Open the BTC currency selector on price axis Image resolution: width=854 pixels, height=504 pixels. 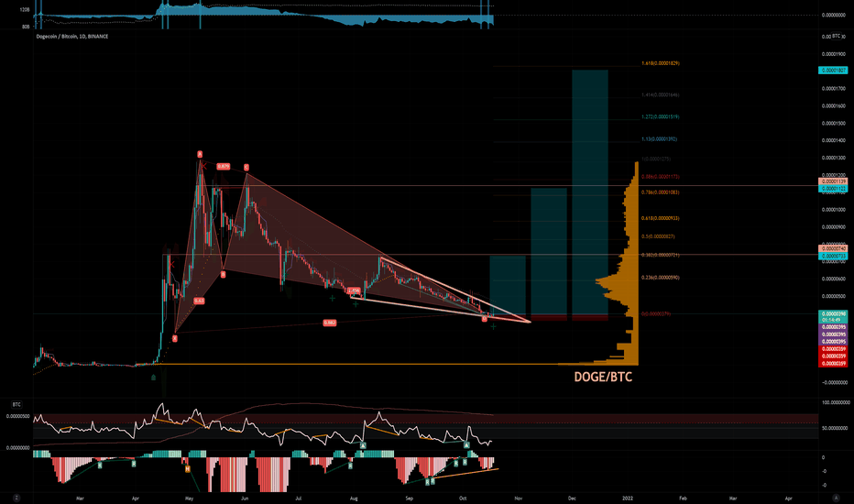[836, 36]
